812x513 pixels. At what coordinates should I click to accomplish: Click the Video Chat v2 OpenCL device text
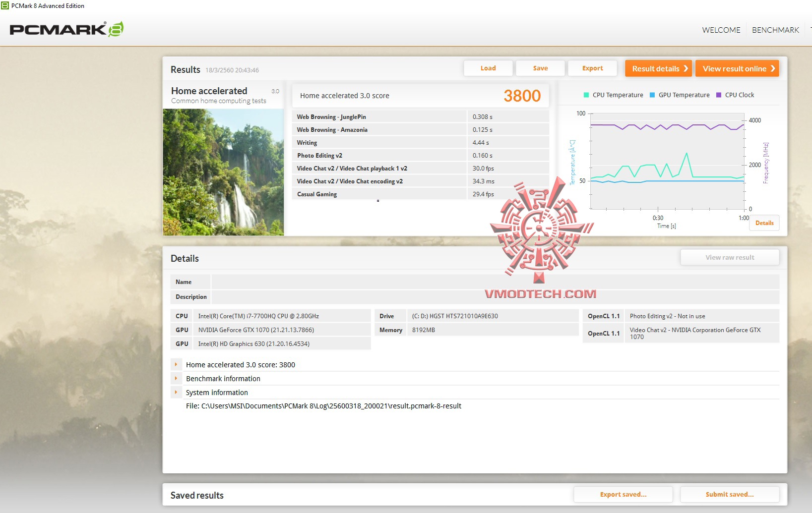[x=695, y=333]
